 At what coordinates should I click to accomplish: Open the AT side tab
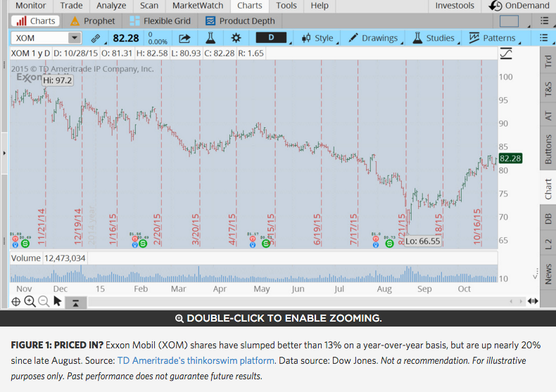[548, 115]
